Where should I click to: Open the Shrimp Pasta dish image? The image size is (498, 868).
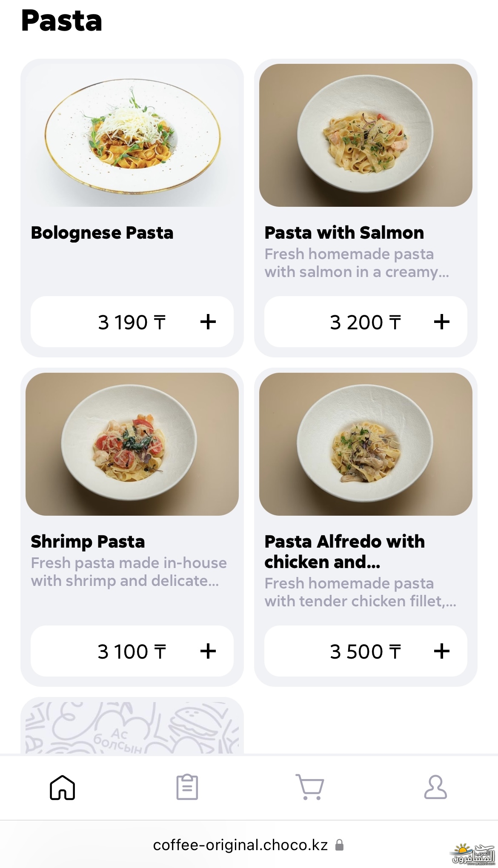pyautogui.click(x=132, y=444)
